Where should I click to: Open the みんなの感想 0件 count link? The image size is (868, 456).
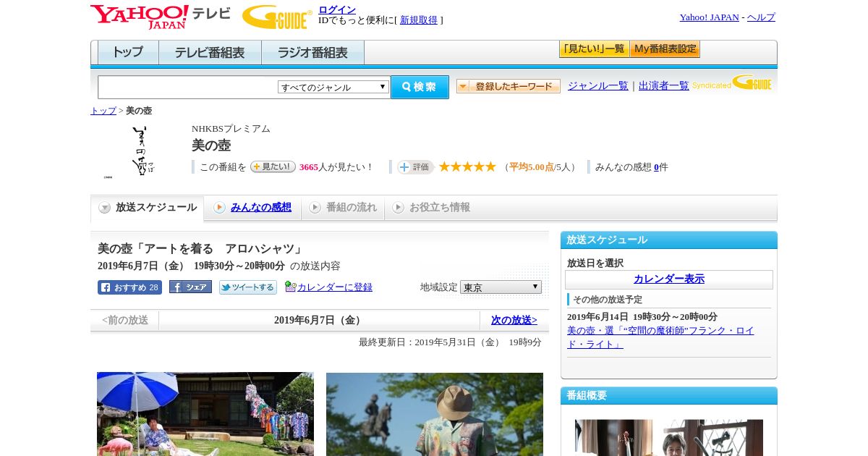(x=656, y=167)
